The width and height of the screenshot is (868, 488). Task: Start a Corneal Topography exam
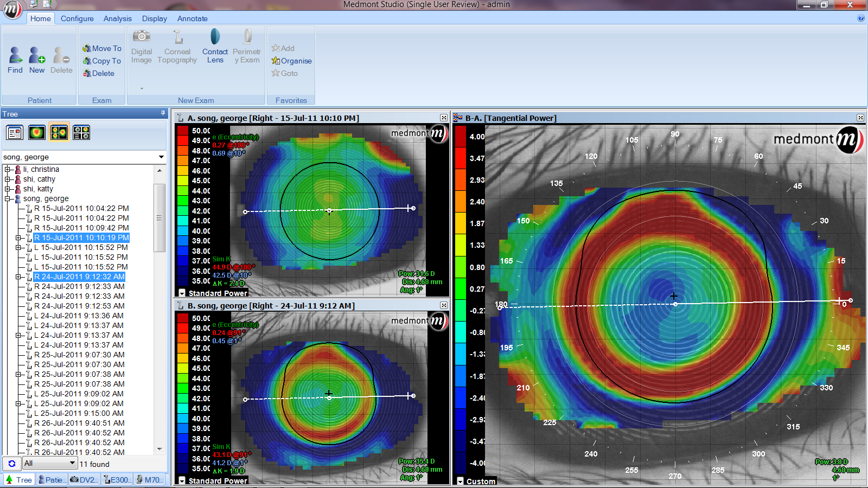[x=177, y=47]
